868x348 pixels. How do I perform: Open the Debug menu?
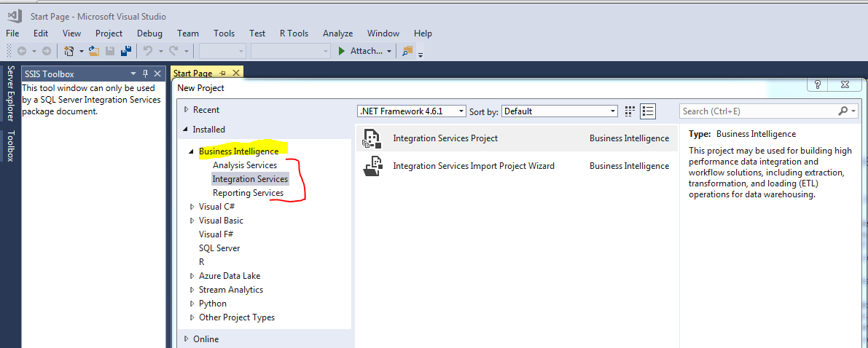149,33
